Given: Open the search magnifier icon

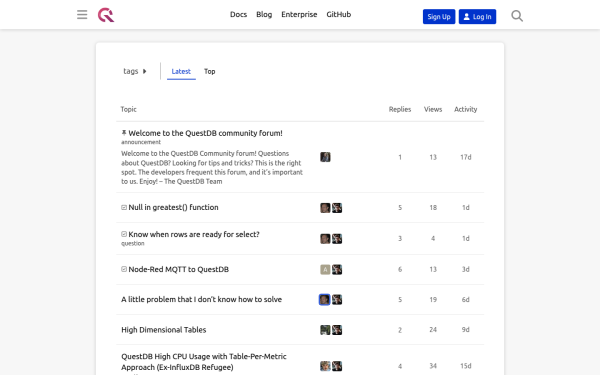Looking at the screenshot, I should pos(517,16).
